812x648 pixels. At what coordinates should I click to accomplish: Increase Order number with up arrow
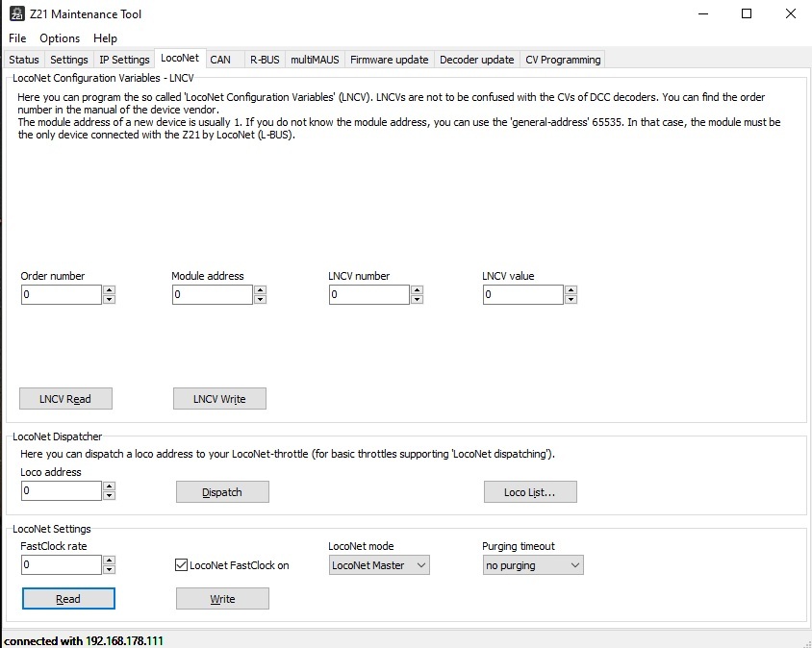point(109,289)
